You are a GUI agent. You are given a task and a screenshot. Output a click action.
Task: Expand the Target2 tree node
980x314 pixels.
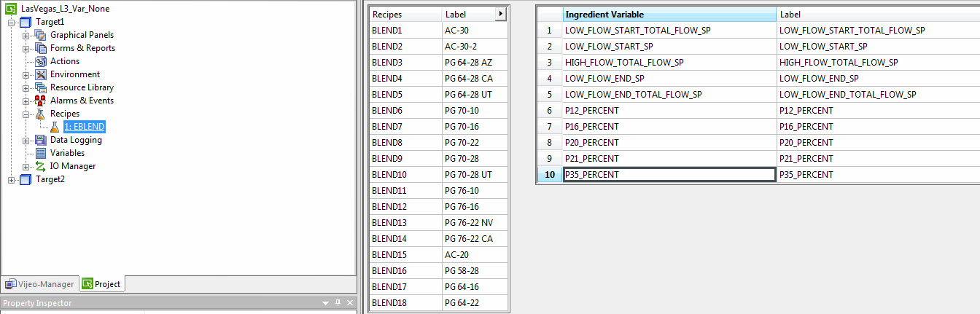(x=12, y=179)
